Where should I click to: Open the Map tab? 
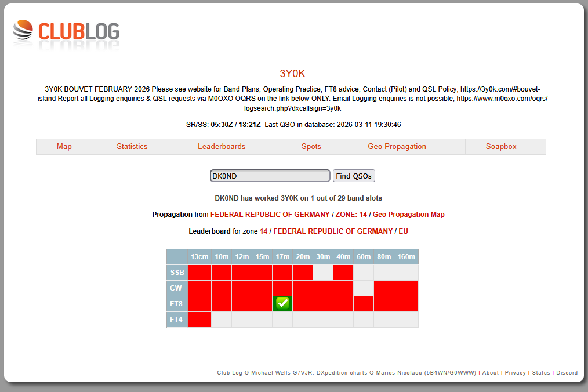coord(64,147)
